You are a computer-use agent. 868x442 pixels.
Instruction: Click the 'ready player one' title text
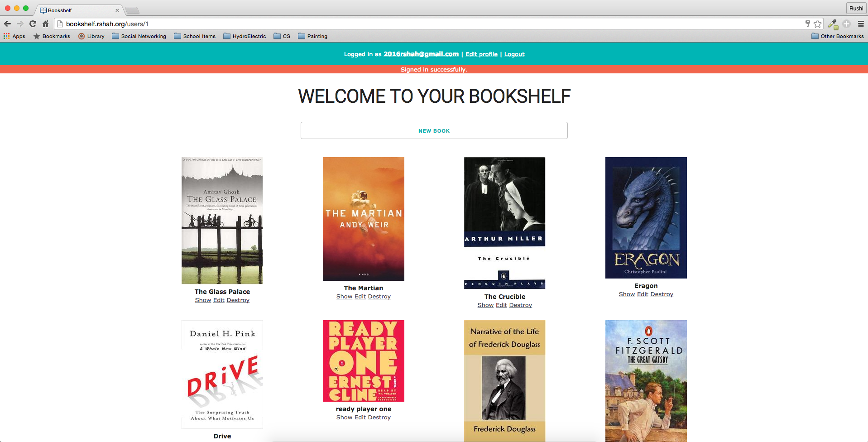coord(363,409)
